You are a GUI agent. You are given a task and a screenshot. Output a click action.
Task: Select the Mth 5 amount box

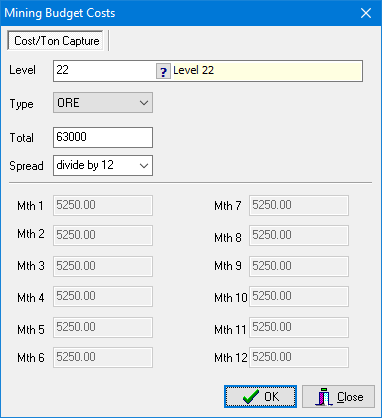pos(103,327)
